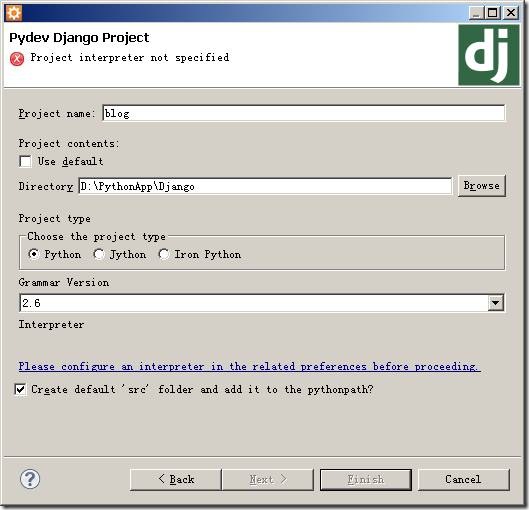Click 'Project interpreter not specified' message
Viewport: 529px width, 510px height.
[x=130, y=58]
